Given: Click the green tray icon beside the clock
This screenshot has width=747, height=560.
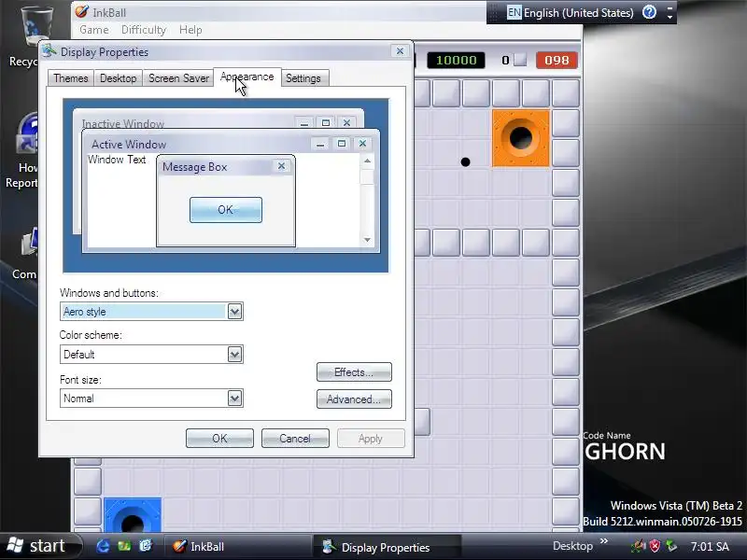Looking at the screenshot, I should [x=671, y=546].
